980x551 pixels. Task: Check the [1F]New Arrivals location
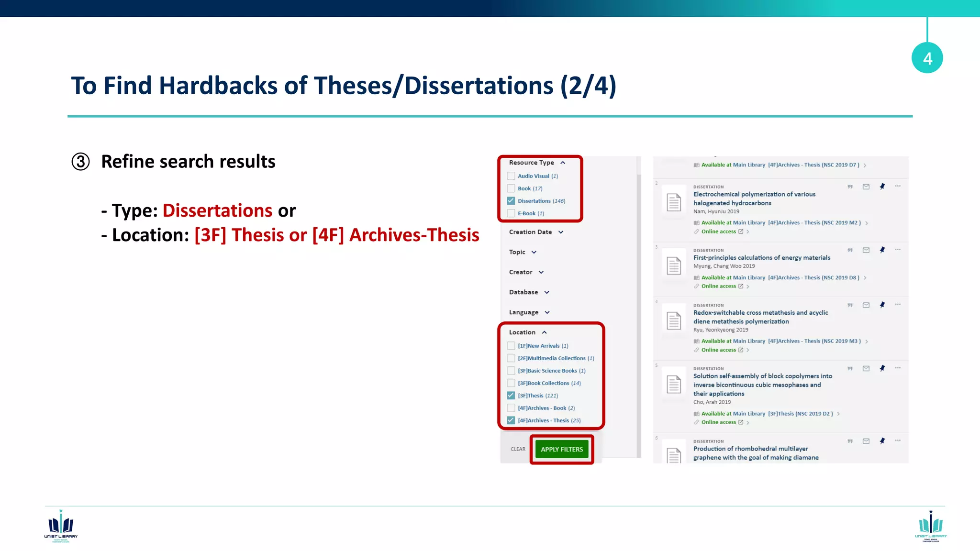tap(511, 346)
